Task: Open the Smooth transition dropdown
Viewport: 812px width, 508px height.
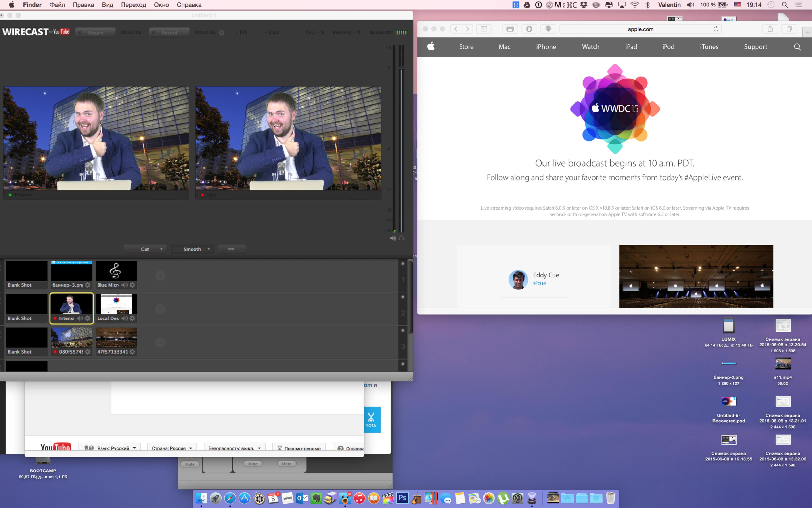Action: pyautogui.click(x=193, y=249)
